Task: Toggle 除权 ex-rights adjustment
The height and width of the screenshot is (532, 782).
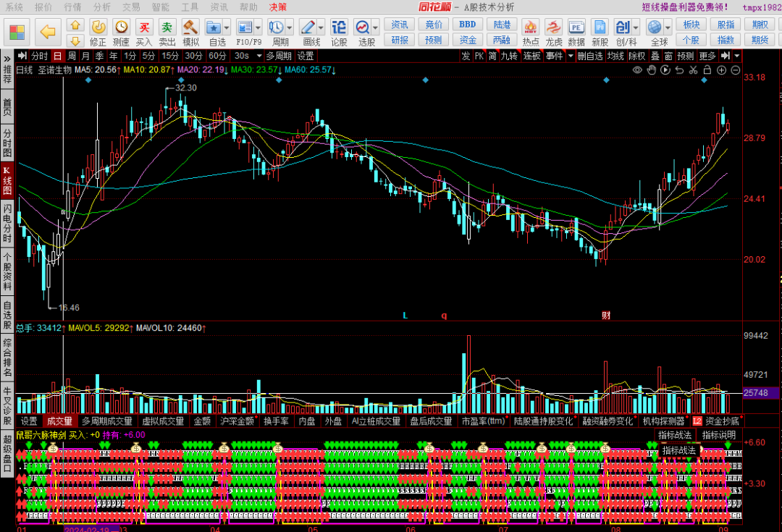Action: tap(637, 56)
